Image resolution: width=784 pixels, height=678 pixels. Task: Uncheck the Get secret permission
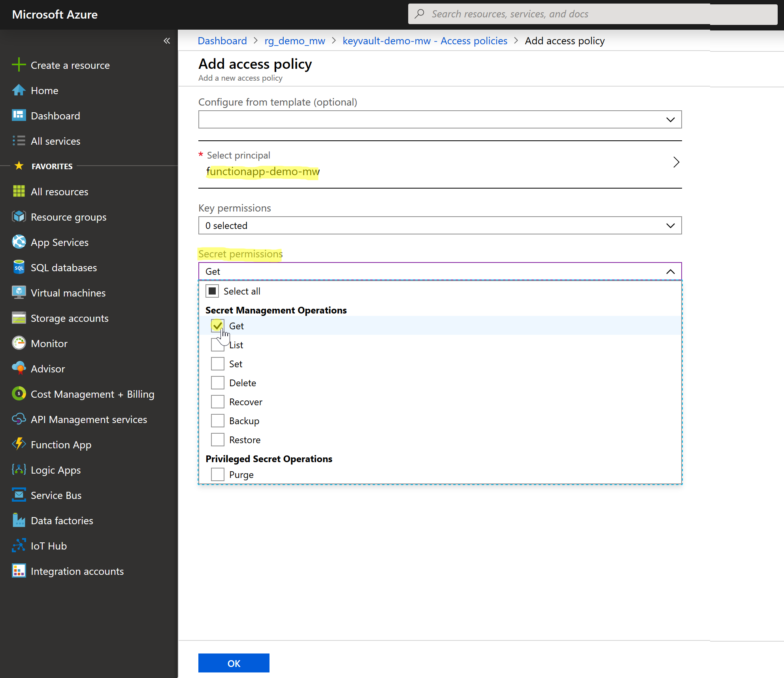point(217,325)
